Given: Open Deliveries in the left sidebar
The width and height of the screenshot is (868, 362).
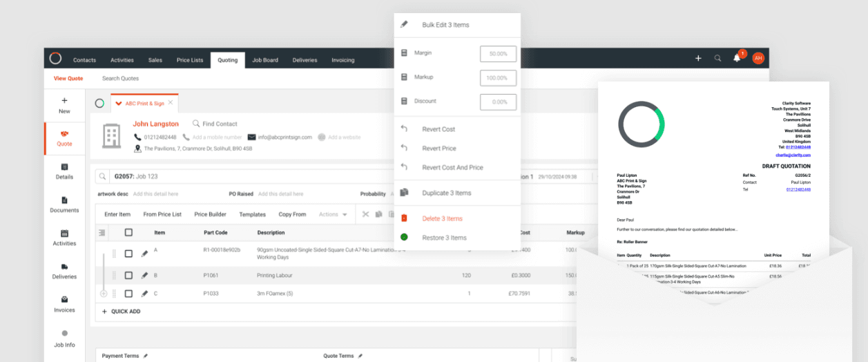Looking at the screenshot, I should click(x=64, y=271).
